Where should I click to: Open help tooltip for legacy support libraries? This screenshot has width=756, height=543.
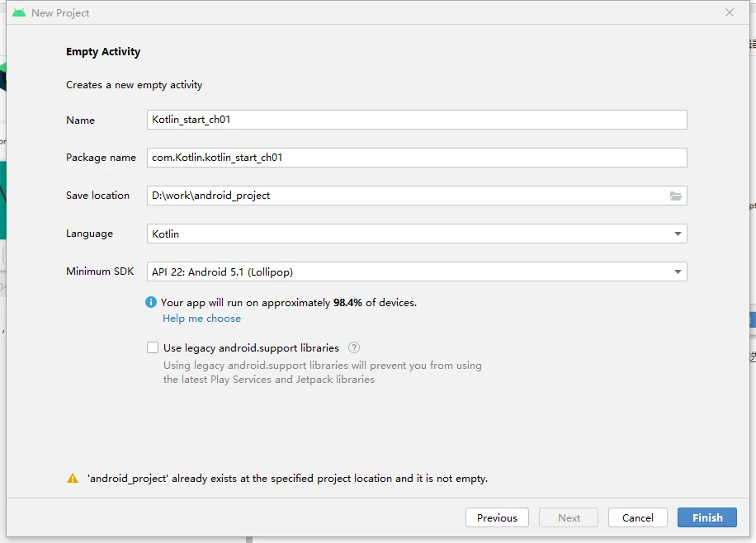(x=354, y=347)
